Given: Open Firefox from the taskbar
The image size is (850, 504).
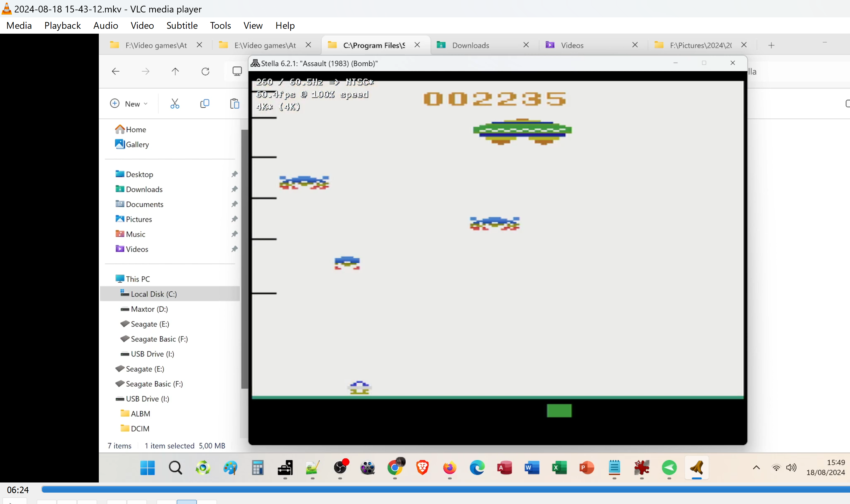Looking at the screenshot, I should pyautogui.click(x=450, y=468).
